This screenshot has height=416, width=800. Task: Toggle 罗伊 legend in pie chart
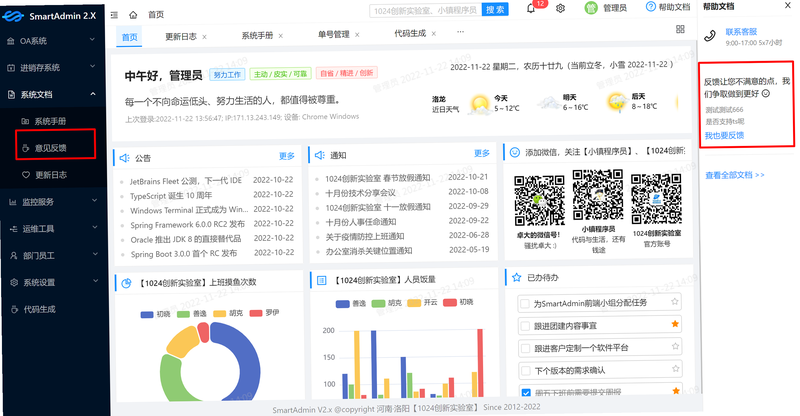[x=264, y=313]
